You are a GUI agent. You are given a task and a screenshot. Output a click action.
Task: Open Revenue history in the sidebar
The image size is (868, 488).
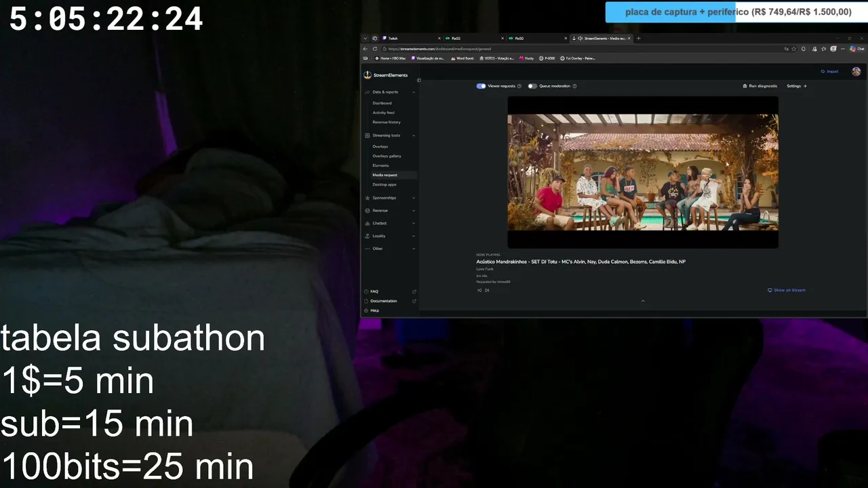(x=387, y=122)
